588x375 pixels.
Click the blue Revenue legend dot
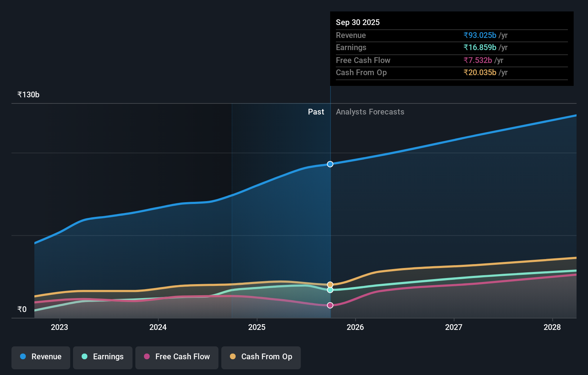pos(23,357)
